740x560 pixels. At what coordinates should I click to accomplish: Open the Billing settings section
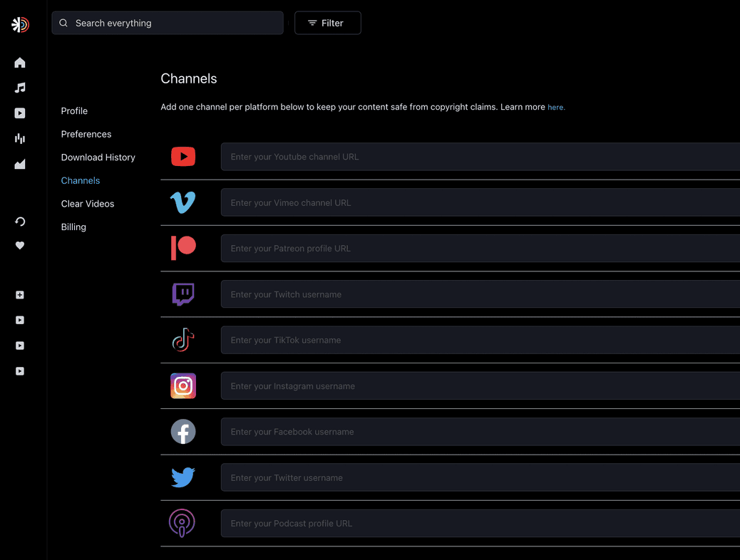click(73, 227)
